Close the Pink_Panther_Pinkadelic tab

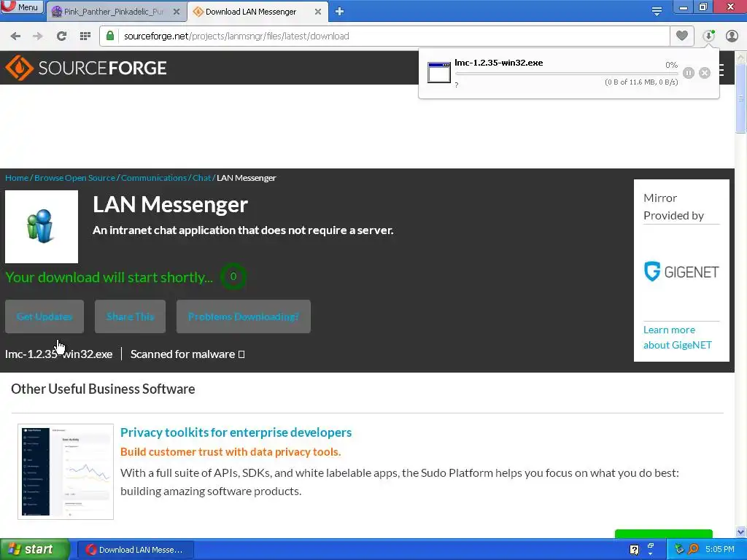point(177,12)
